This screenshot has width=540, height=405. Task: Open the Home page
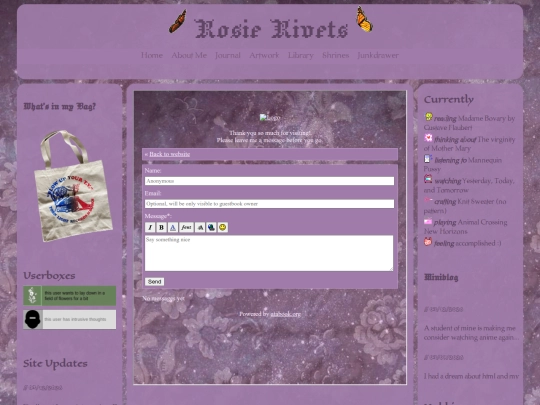152,55
